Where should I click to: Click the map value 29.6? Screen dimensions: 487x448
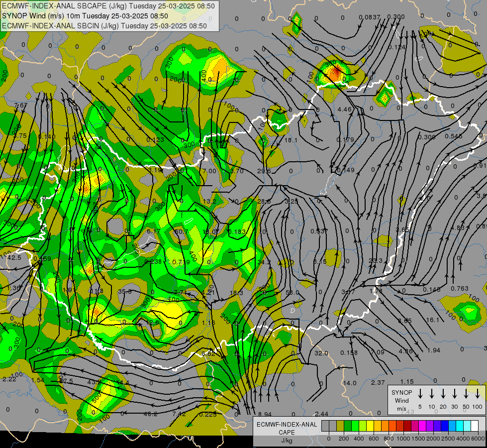click(264, 171)
